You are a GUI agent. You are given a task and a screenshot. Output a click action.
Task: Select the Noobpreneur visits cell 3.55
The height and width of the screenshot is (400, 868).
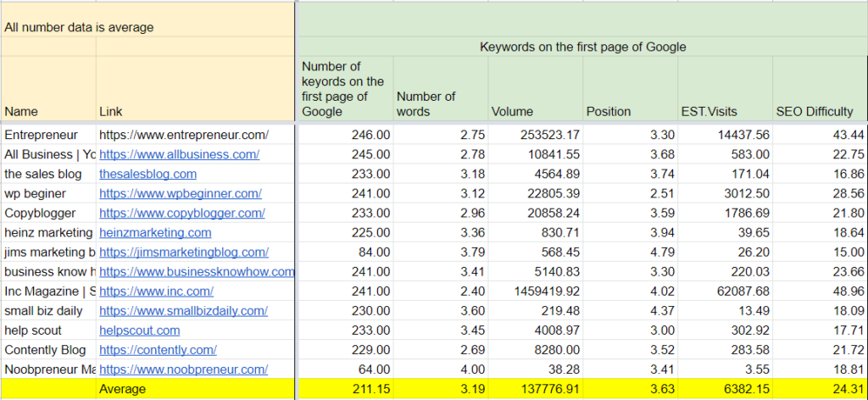pos(725,369)
